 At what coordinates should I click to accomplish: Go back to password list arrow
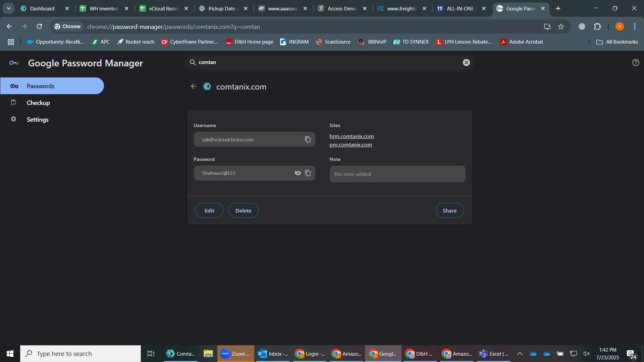coord(194,86)
